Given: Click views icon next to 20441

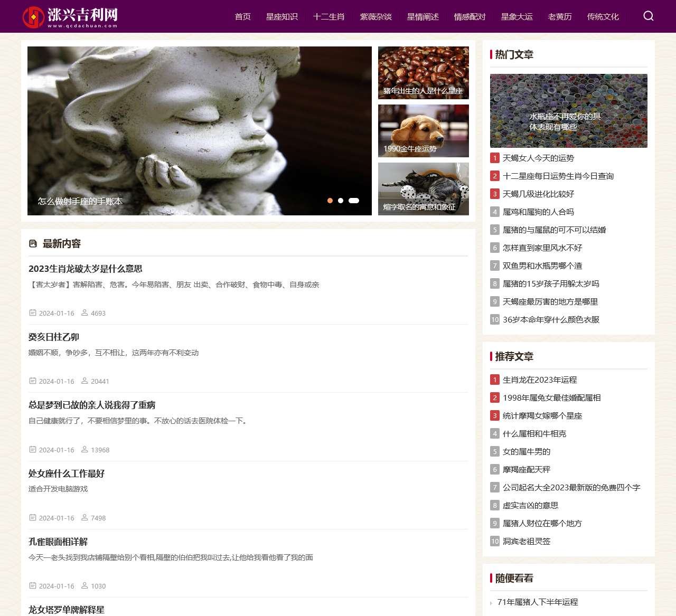Looking at the screenshot, I should (84, 381).
